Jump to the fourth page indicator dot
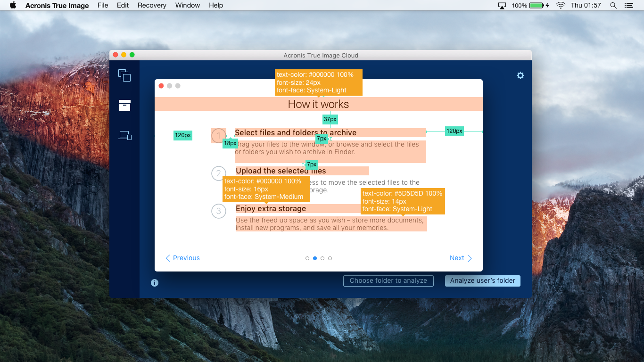 pyautogui.click(x=330, y=258)
